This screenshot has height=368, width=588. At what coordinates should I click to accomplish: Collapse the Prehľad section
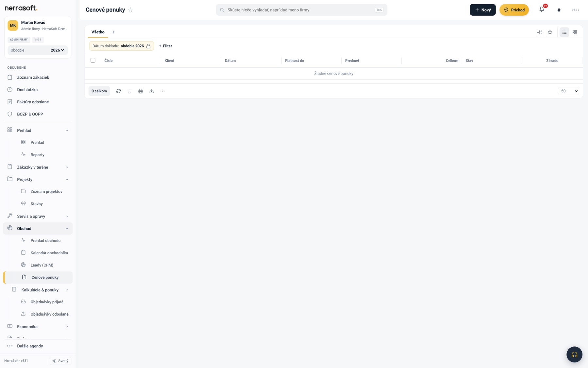(x=38, y=131)
